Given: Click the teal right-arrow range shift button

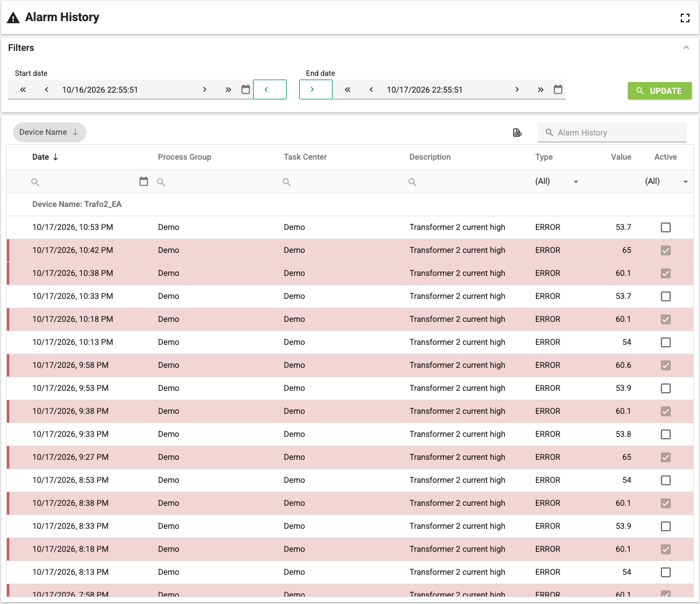Looking at the screenshot, I should (315, 89).
